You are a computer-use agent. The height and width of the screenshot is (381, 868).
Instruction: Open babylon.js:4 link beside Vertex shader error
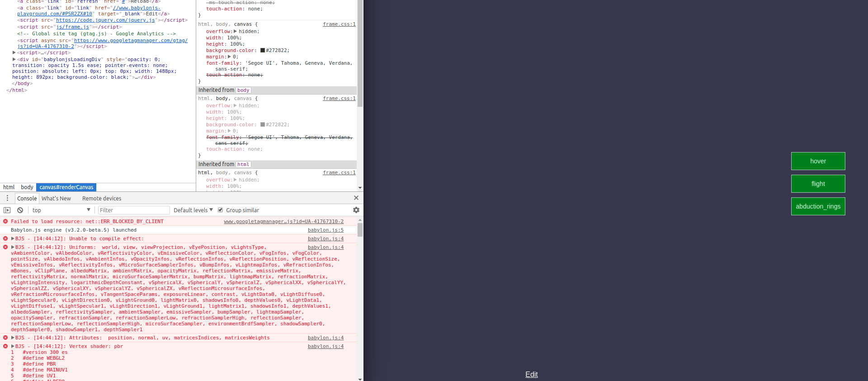pyautogui.click(x=325, y=346)
